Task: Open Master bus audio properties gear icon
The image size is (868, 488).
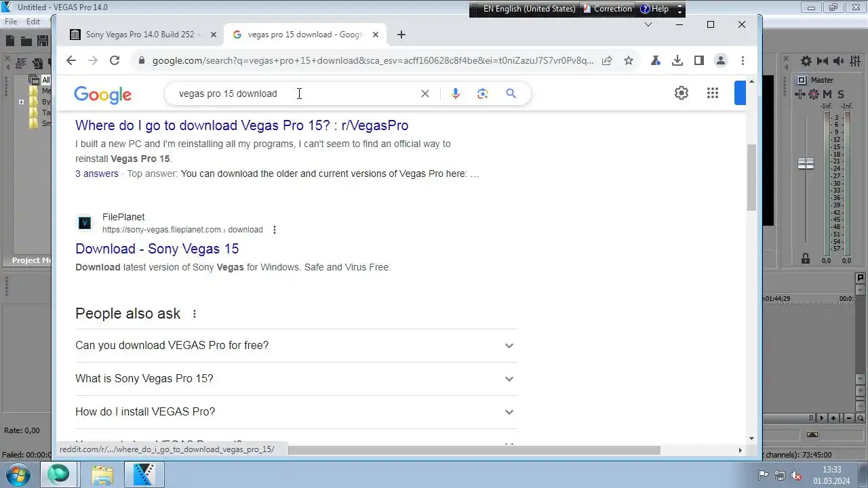Action: coord(806,61)
